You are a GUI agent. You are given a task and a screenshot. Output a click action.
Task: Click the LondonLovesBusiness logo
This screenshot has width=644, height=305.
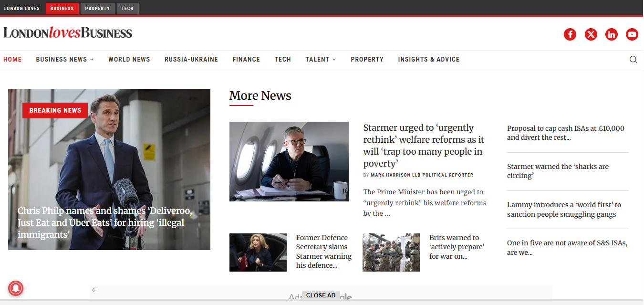[68, 32]
